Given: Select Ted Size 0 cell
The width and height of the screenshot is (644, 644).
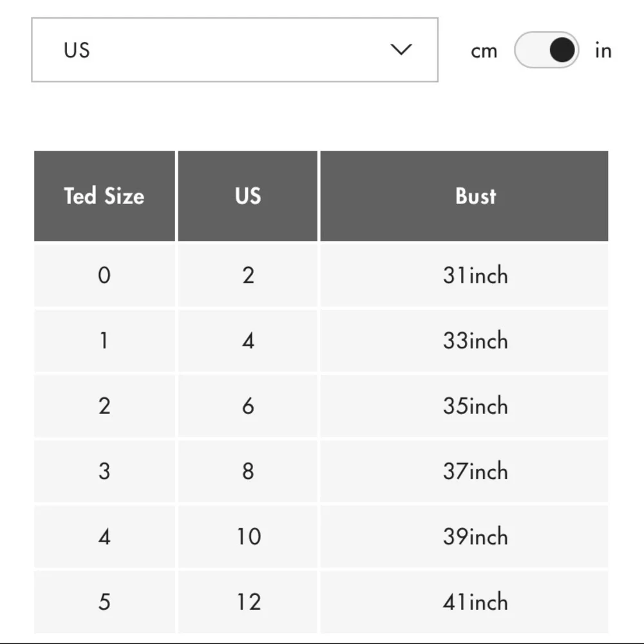Looking at the screenshot, I should pyautogui.click(x=104, y=275).
